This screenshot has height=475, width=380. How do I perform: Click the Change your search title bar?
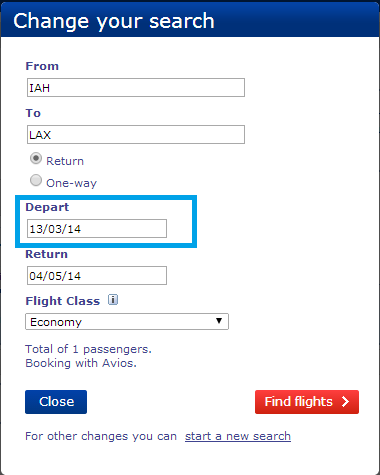[190, 20]
